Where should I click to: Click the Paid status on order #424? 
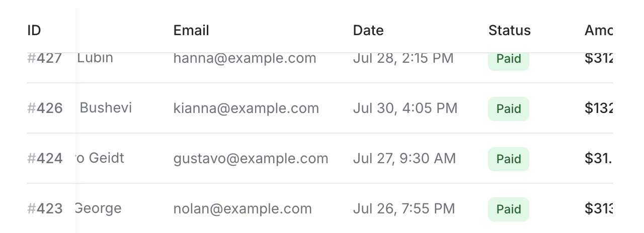coord(508,159)
